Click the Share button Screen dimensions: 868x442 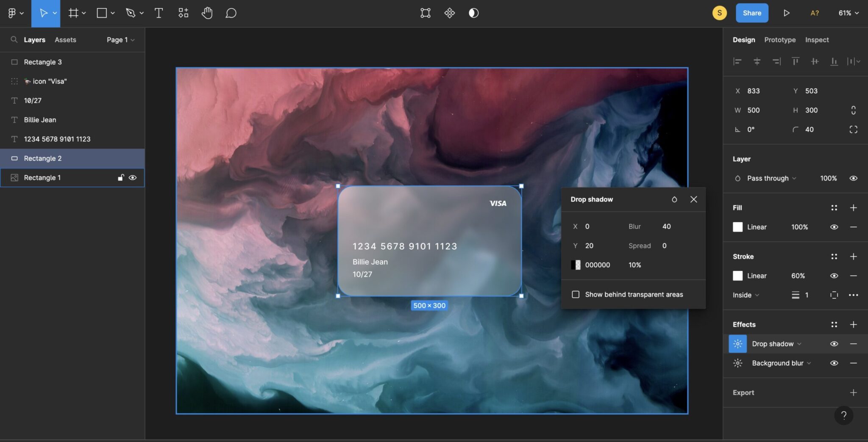[x=752, y=13]
